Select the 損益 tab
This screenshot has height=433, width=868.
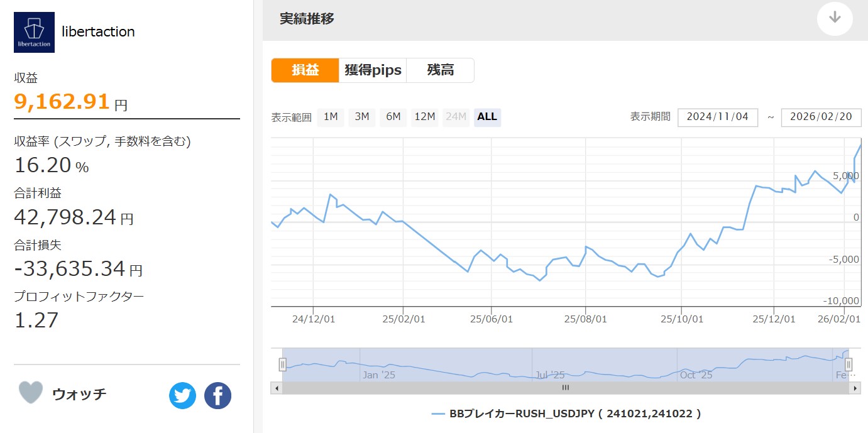(305, 70)
